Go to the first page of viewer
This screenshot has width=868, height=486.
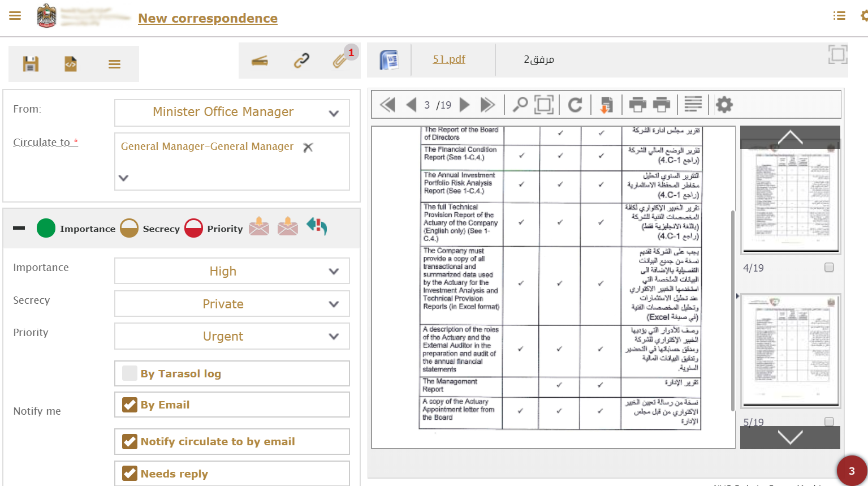point(387,105)
